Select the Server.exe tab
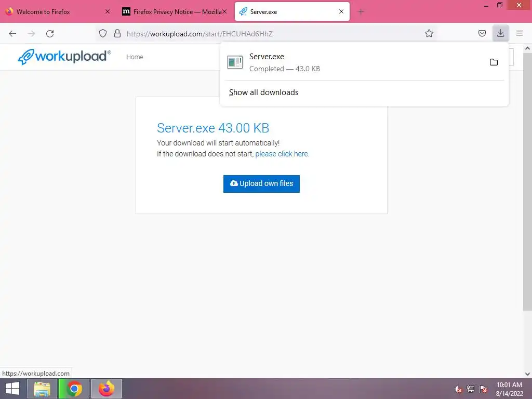The height and width of the screenshot is (399, 532). click(x=292, y=11)
